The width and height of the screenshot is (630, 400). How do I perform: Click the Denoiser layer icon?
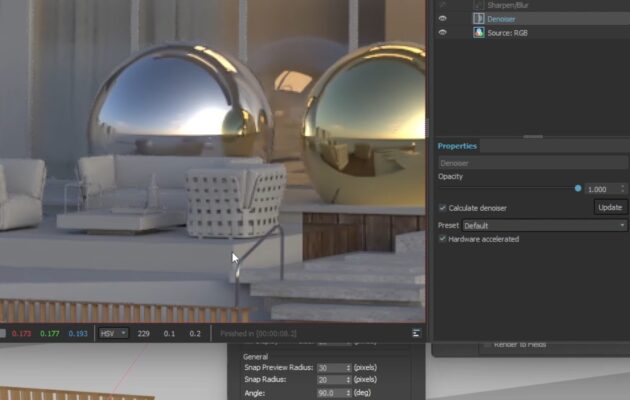pos(478,19)
